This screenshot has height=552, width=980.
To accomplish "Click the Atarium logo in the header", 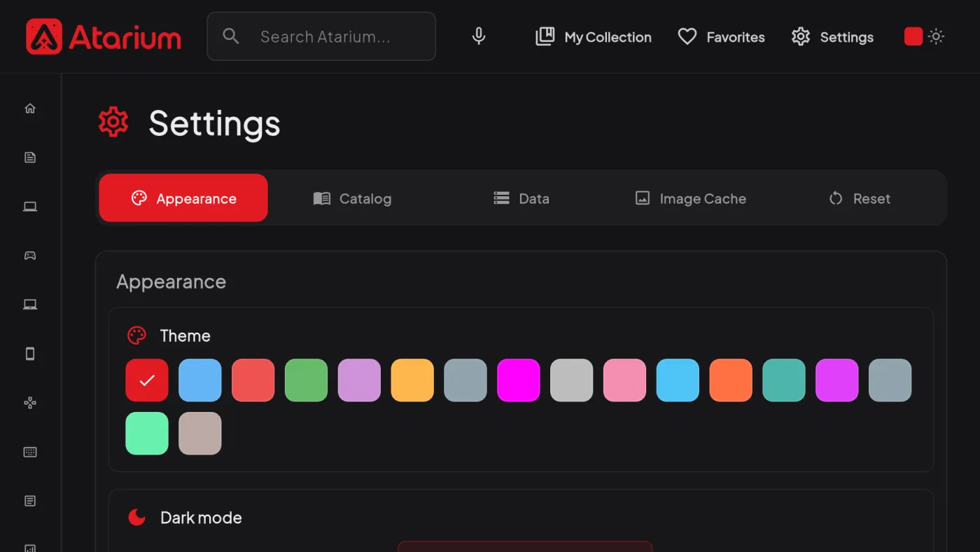I will coord(104,36).
